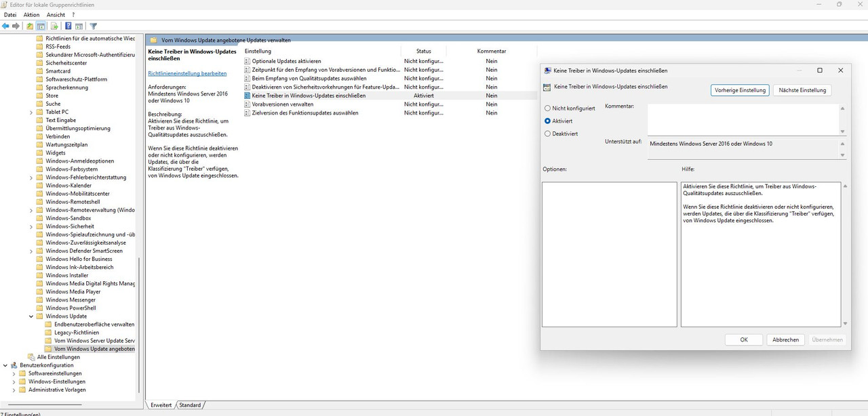Viewport: 868px width, 416px height.
Task: Click inside the 'Kommentar' text box
Action: point(743,119)
